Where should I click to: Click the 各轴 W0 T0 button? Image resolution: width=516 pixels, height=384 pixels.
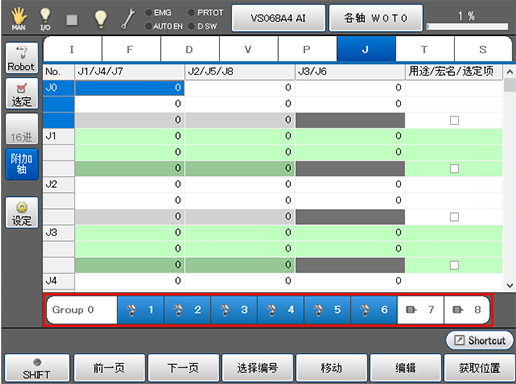[x=376, y=18]
